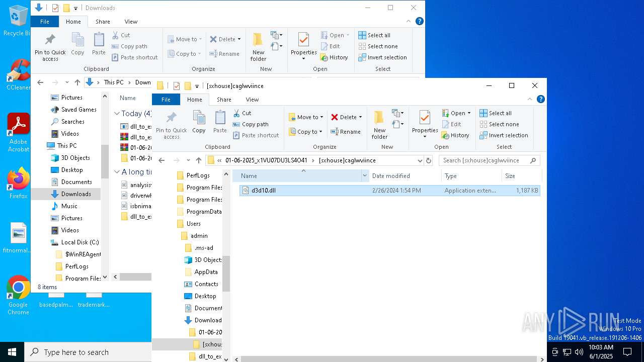The width and height of the screenshot is (644, 362).
Task: Click Paste shortcut in front window ribbon
Action: pos(256,135)
